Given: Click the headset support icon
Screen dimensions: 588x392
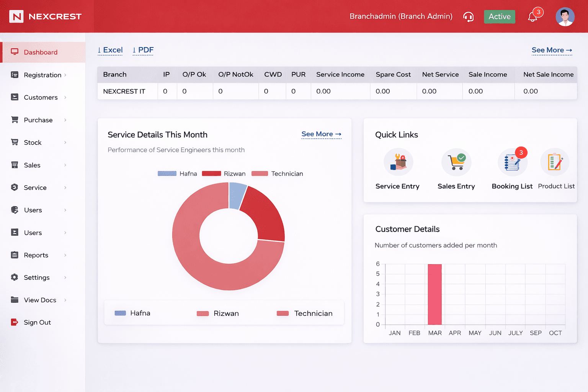Looking at the screenshot, I should [x=468, y=17].
